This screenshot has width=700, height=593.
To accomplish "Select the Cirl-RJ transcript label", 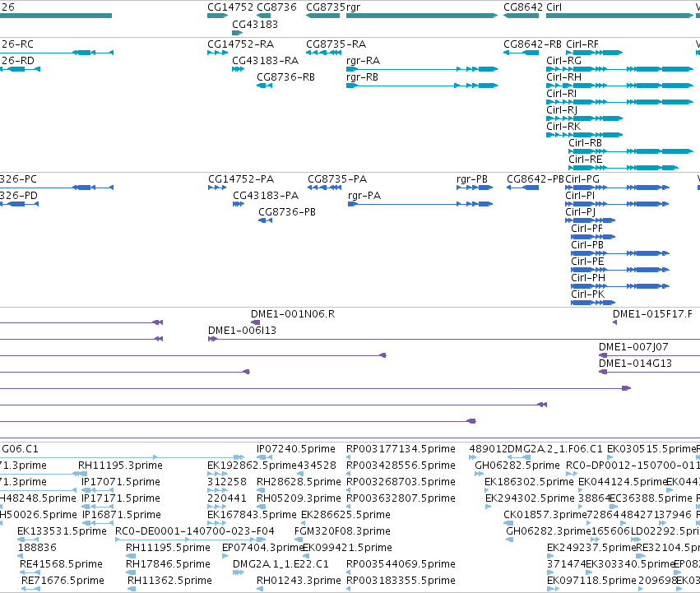I will click(562, 110).
